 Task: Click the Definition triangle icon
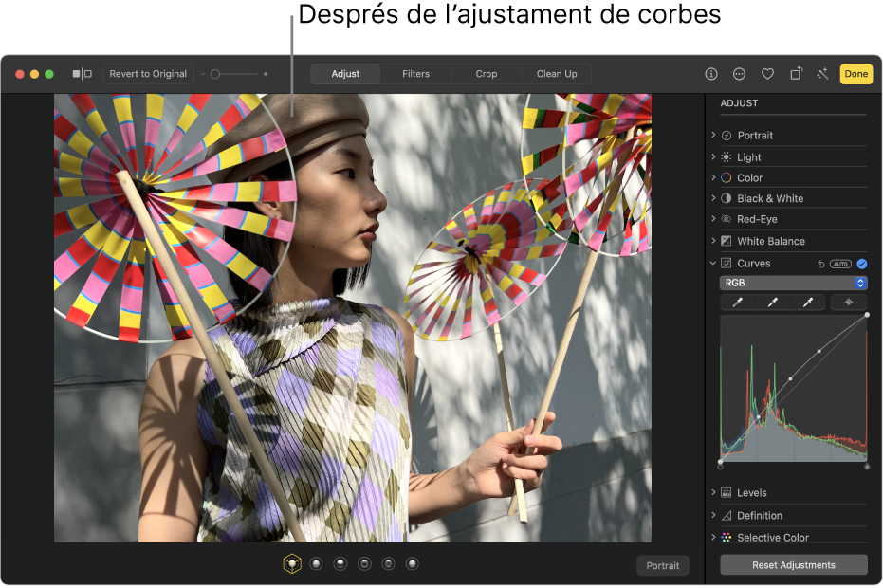[x=727, y=515]
